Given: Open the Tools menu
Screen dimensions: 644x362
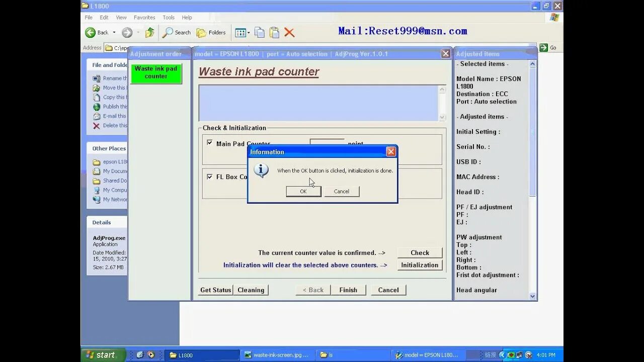Looking at the screenshot, I should (x=169, y=18).
